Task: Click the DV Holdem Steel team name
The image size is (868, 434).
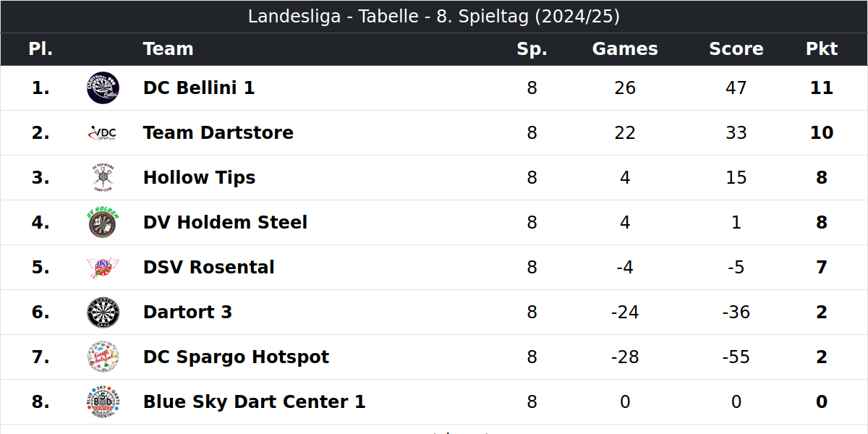Action: [226, 223]
